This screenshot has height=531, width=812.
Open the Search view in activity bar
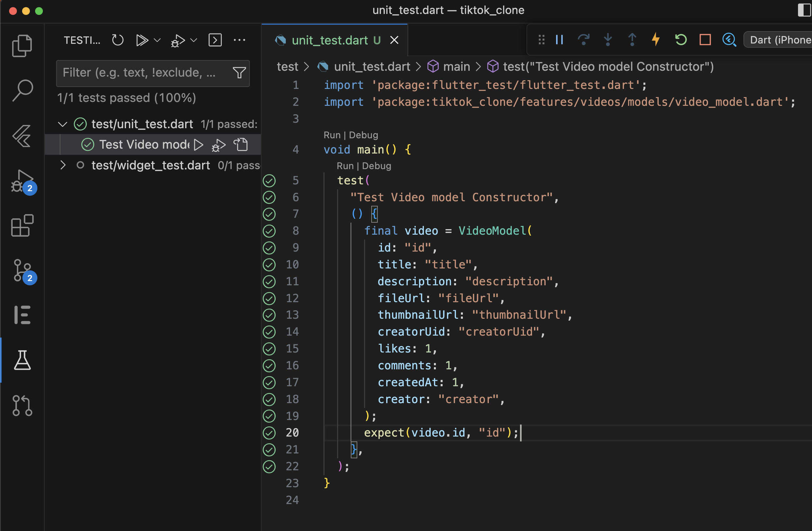point(22,90)
